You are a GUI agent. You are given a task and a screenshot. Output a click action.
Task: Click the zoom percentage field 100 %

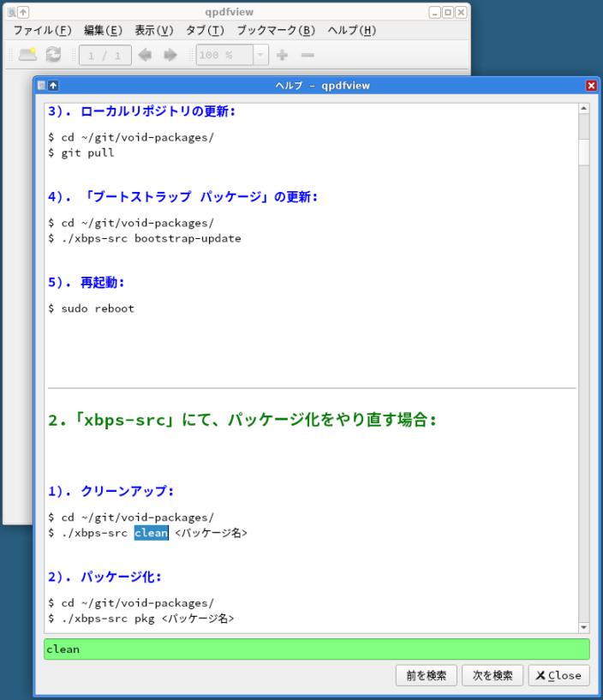click(x=224, y=55)
